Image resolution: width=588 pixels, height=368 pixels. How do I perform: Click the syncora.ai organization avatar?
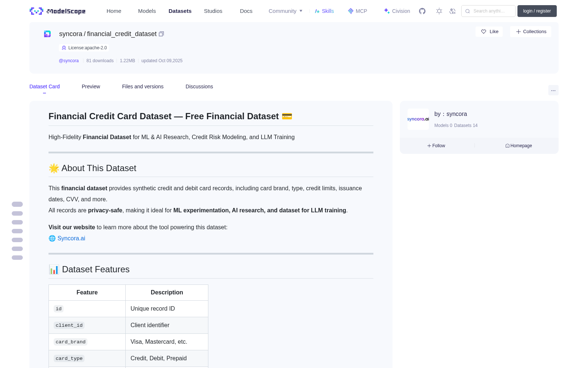tap(418, 119)
